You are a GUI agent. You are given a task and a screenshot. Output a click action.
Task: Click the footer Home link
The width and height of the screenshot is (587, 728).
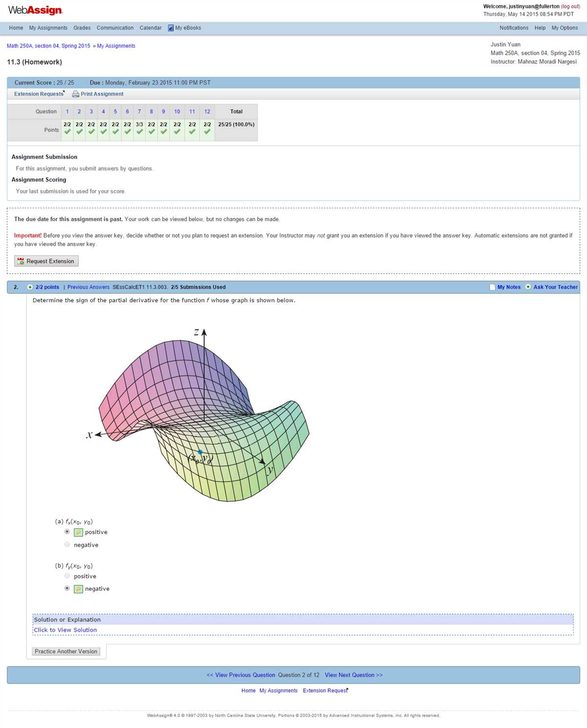(x=248, y=690)
